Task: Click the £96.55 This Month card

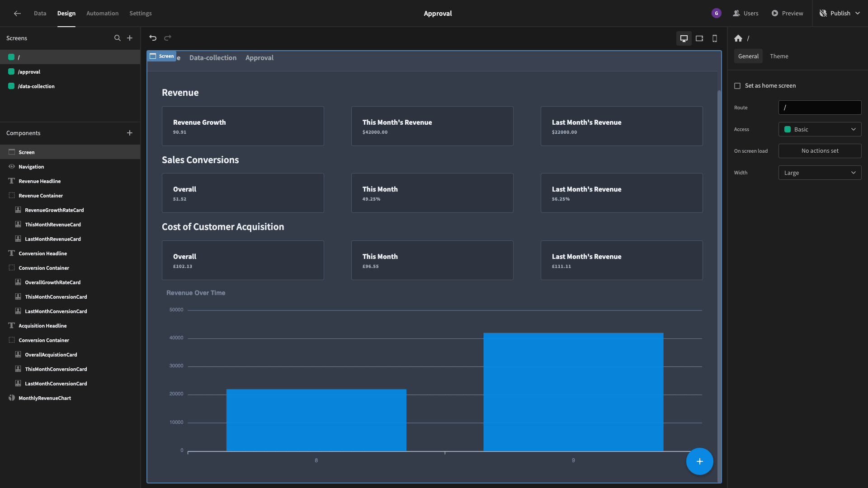Action: pos(432,260)
